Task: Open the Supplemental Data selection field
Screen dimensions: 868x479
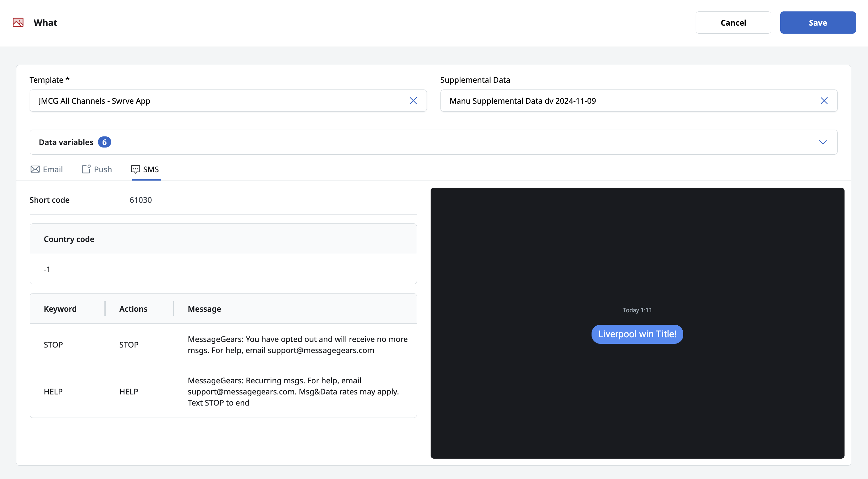Action: tap(638, 101)
